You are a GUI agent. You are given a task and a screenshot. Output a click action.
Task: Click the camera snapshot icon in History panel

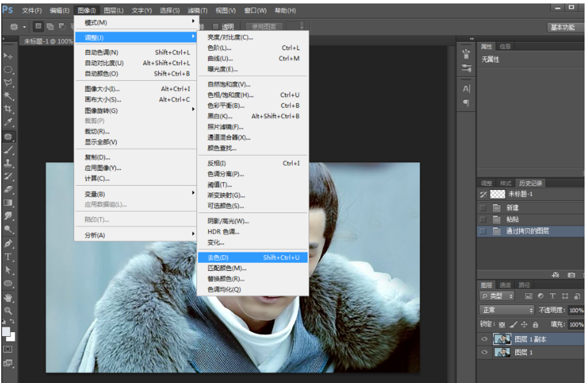click(x=571, y=275)
